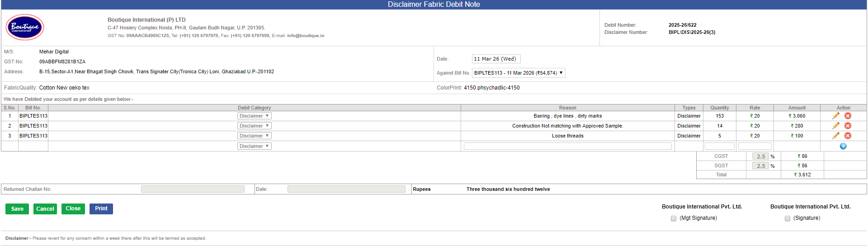The width and height of the screenshot is (868, 251).
Task: Click the Rate column header
Action: coord(755,108)
